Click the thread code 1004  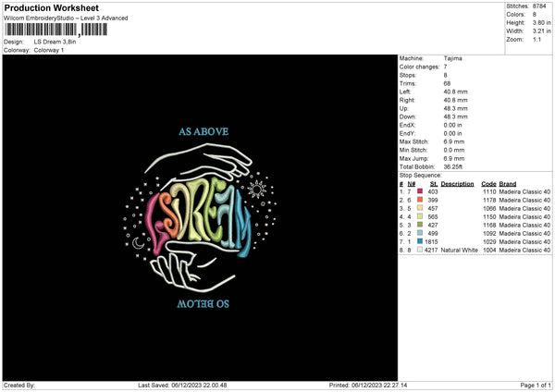pos(489,250)
